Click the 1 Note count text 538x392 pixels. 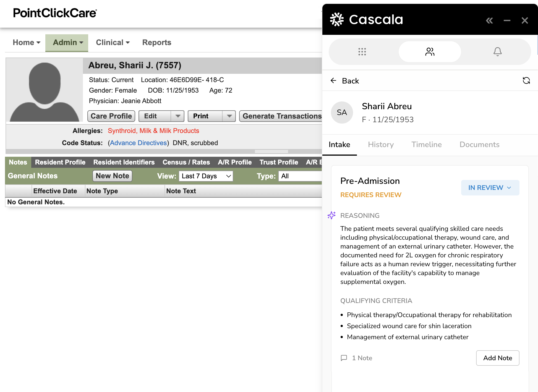coord(362,358)
